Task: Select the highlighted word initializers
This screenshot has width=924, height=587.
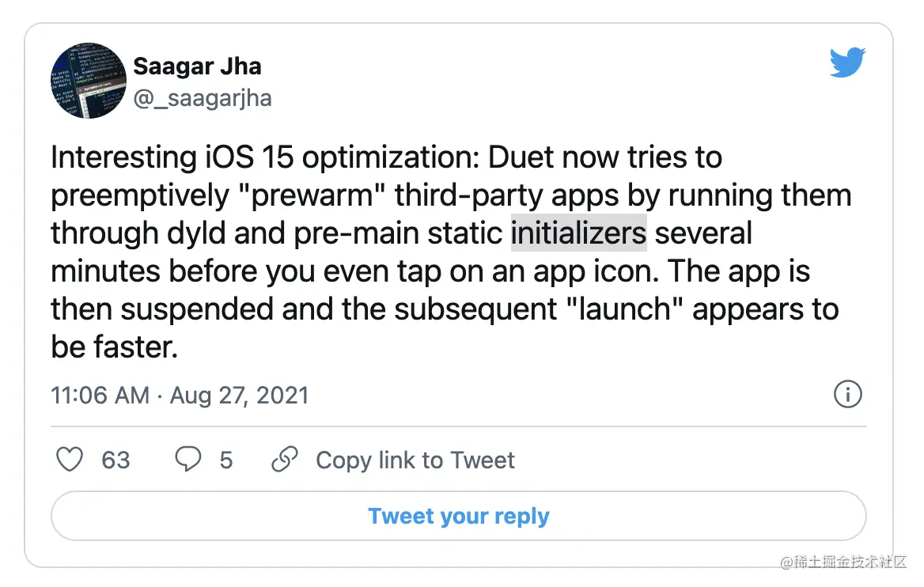Action: click(578, 233)
